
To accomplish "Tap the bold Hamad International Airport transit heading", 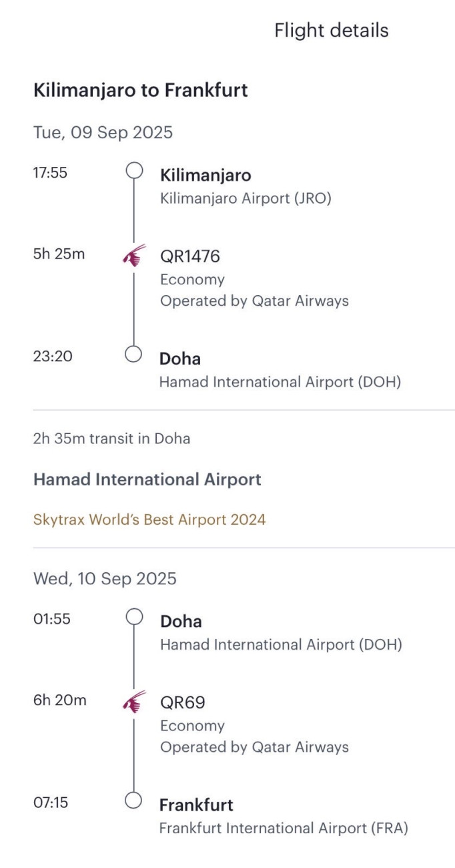I will click(147, 479).
